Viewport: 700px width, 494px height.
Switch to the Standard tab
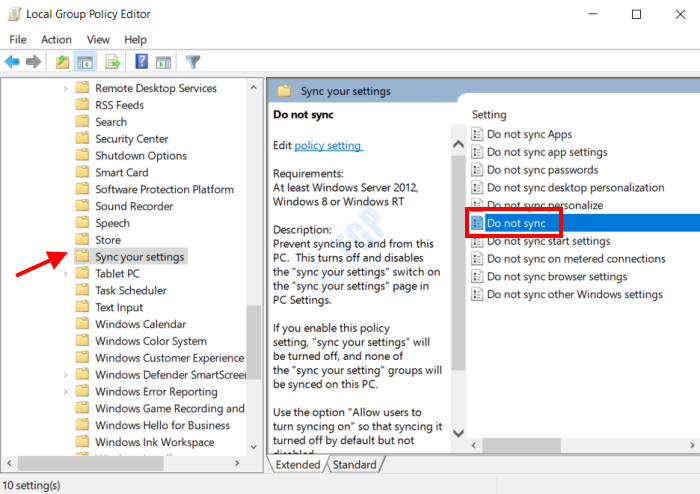pyautogui.click(x=354, y=465)
